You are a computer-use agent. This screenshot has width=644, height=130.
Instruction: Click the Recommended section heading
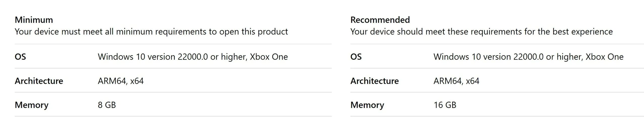coord(380,20)
